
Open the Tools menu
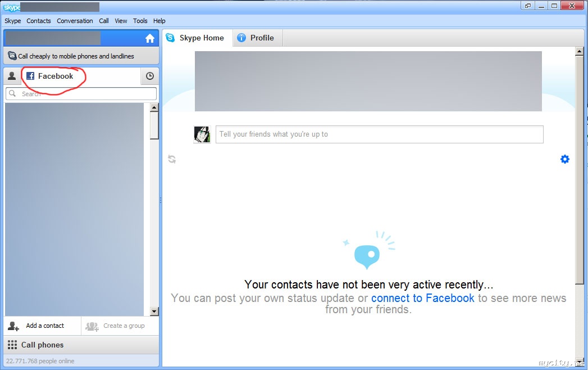tap(140, 21)
